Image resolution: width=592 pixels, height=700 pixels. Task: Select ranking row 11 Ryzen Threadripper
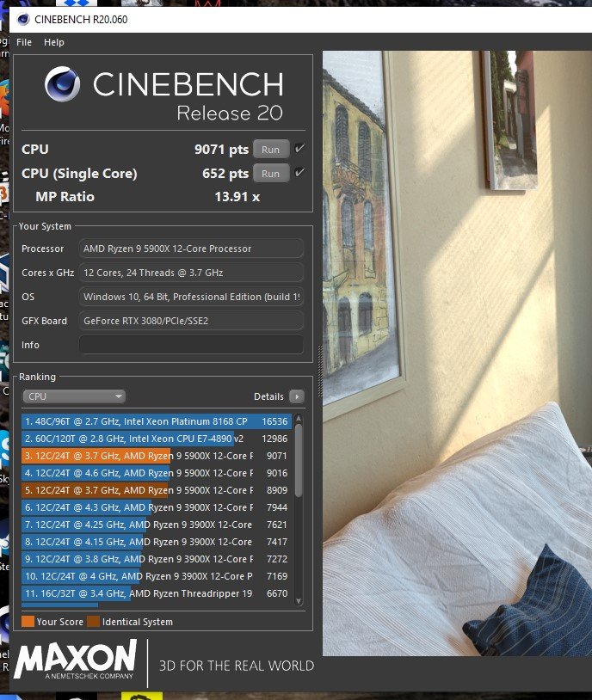tap(157, 593)
